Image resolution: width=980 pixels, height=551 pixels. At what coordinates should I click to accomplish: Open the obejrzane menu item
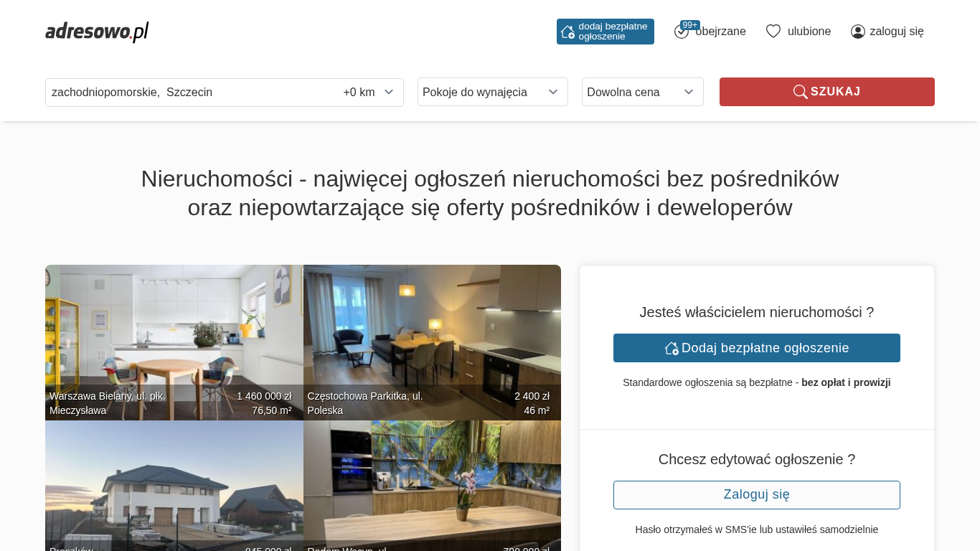click(x=720, y=32)
